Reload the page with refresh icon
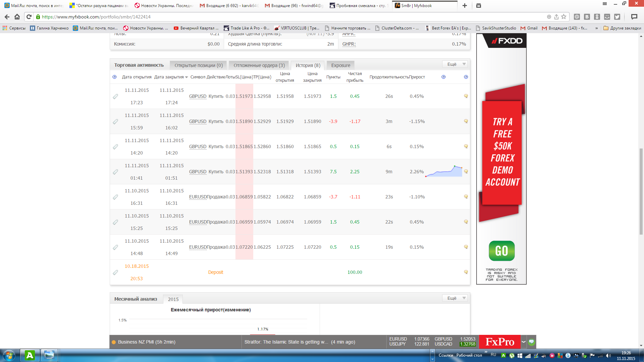644x362 pixels. (29, 17)
